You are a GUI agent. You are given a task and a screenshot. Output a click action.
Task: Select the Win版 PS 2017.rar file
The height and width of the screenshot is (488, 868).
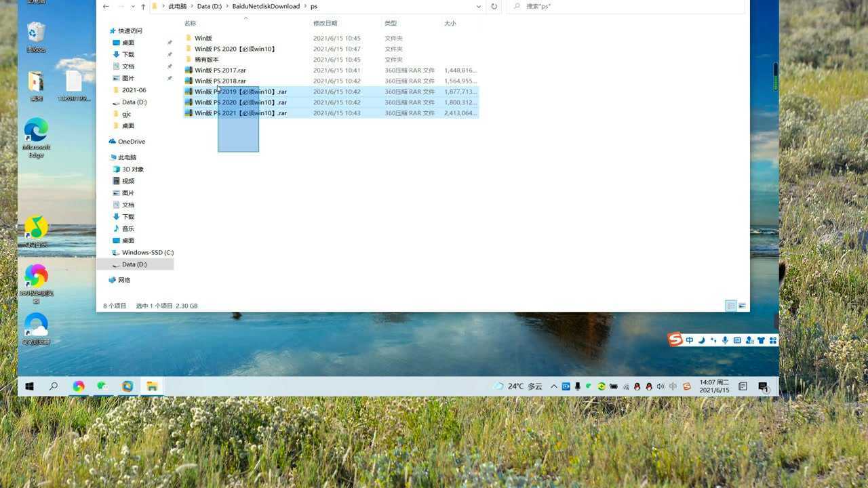click(220, 70)
